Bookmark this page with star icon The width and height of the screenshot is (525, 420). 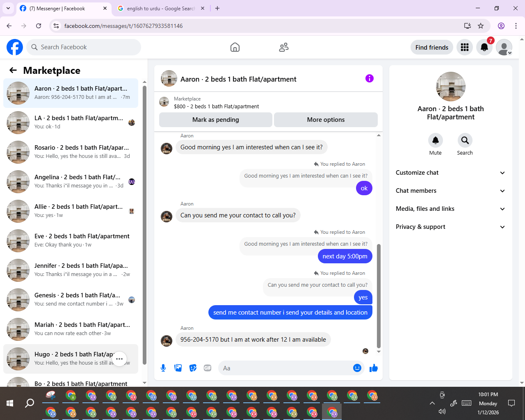481,26
